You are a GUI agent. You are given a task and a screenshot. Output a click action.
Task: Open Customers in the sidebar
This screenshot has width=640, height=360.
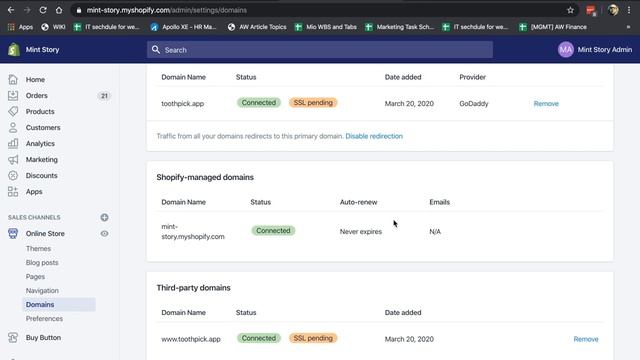point(43,127)
